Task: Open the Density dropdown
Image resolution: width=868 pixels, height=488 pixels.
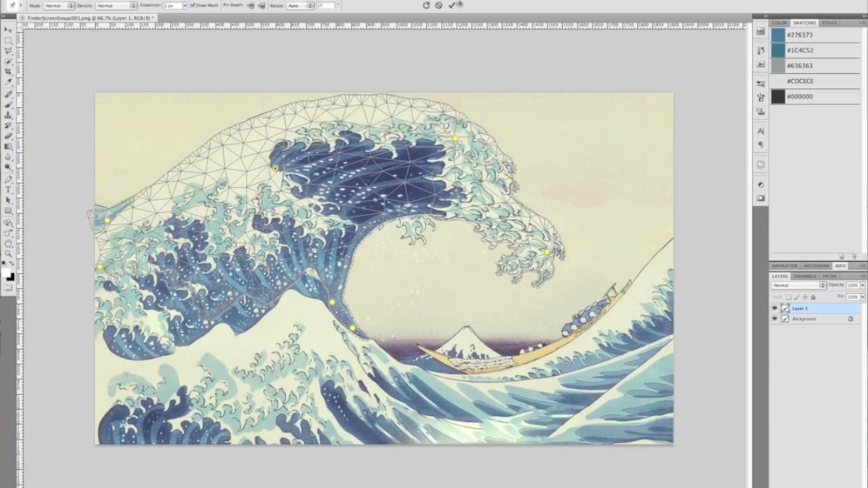Action: [116, 5]
